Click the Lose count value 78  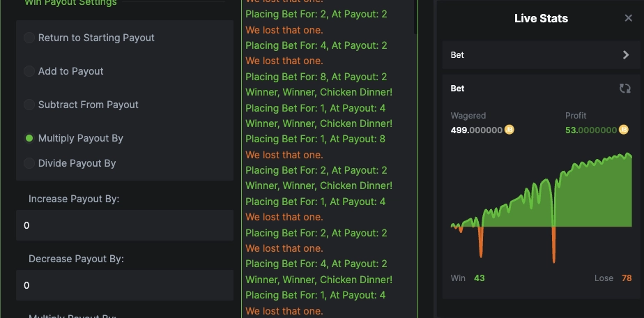click(x=627, y=278)
